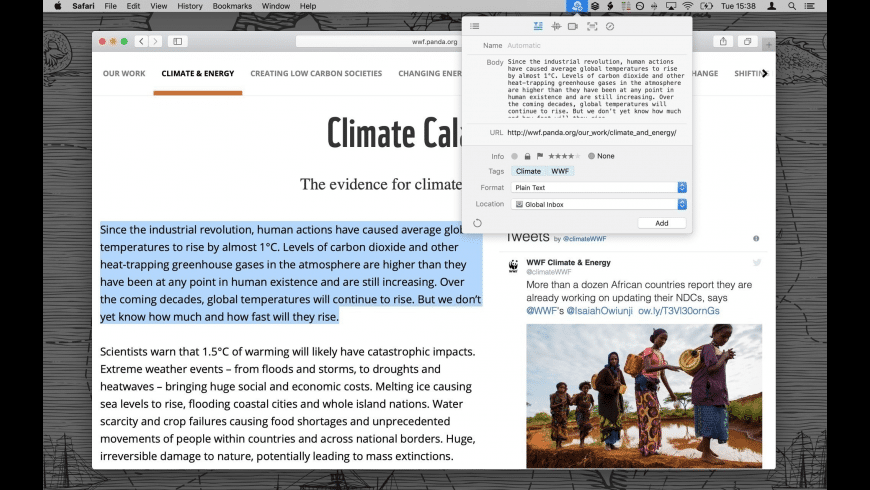Open Notification Center
The height and width of the screenshot is (490, 870).
tap(810, 6)
